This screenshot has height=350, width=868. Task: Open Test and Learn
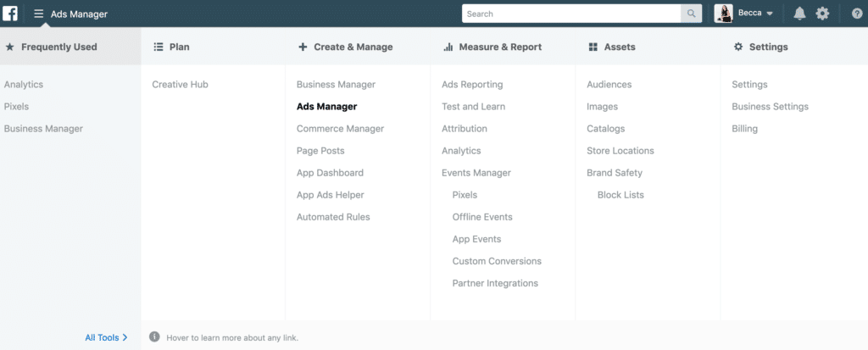click(x=473, y=106)
